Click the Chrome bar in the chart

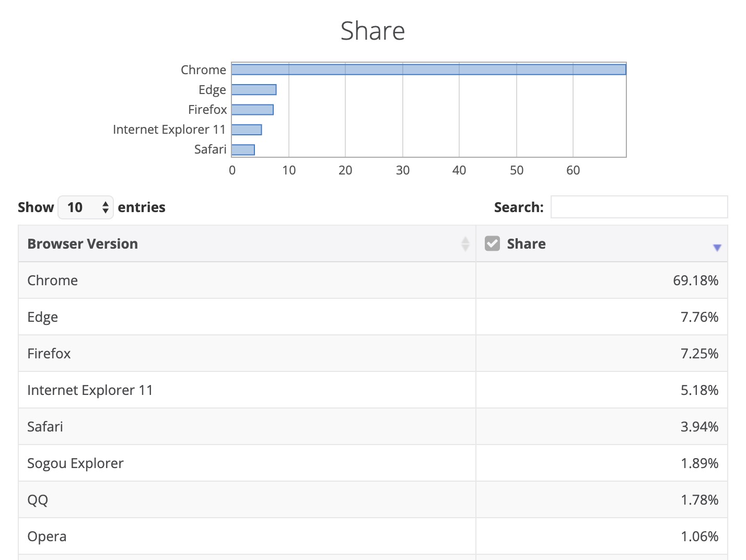428,69
